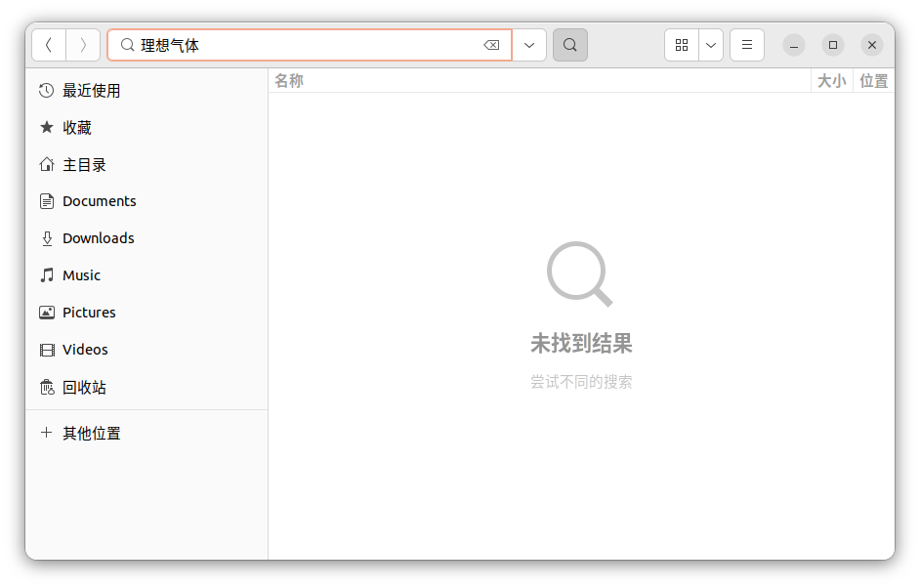Open the Documents folder in sidebar

click(146, 201)
